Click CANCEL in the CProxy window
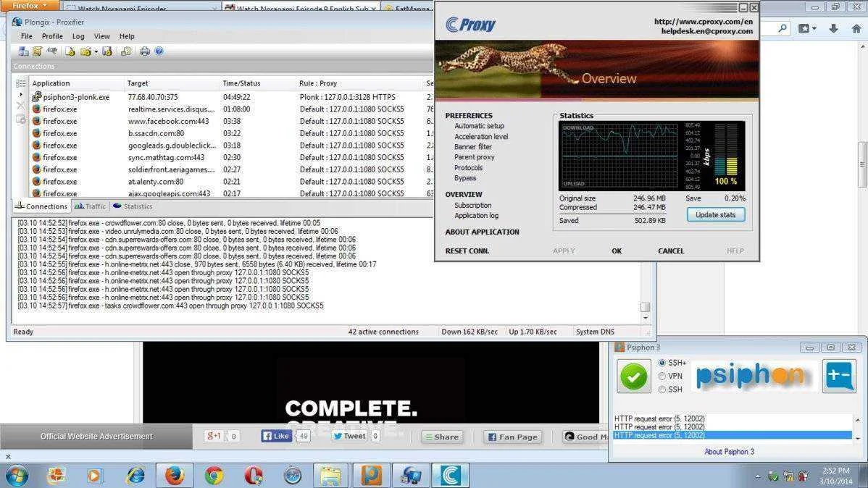Image resolution: width=868 pixels, height=488 pixels. pyautogui.click(x=671, y=251)
